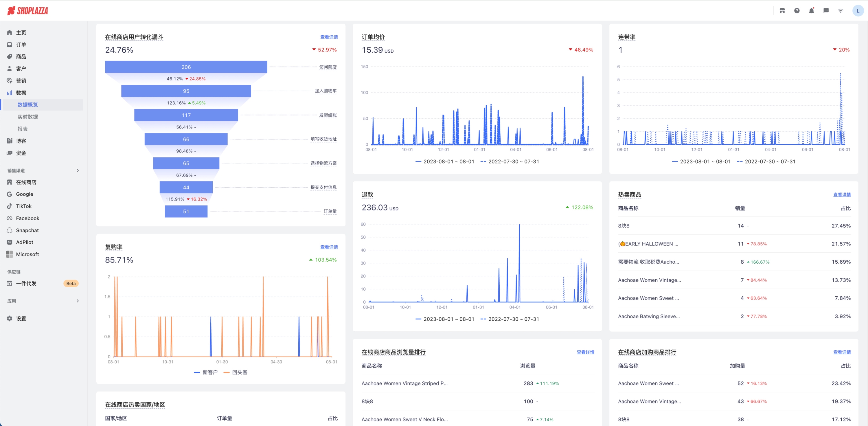The width and height of the screenshot is (868, 426).
Task: Collapse the 数据 menu in sidebar
Action: tap(21, 93)
